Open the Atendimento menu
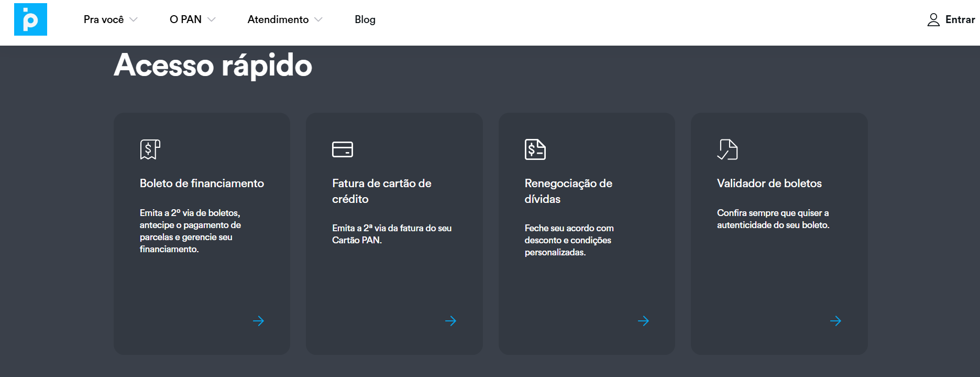Image resolution: width=980 pixels, height=377 pixels. point(278,20)
